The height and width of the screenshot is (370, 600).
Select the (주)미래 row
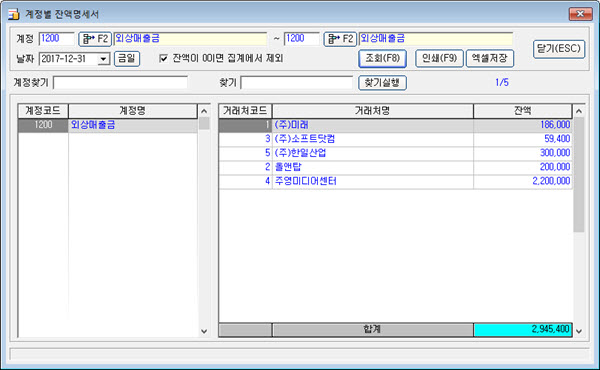click(396, 125)
